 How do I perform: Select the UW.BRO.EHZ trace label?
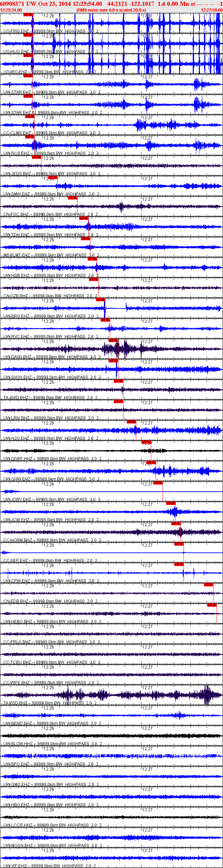51,316
